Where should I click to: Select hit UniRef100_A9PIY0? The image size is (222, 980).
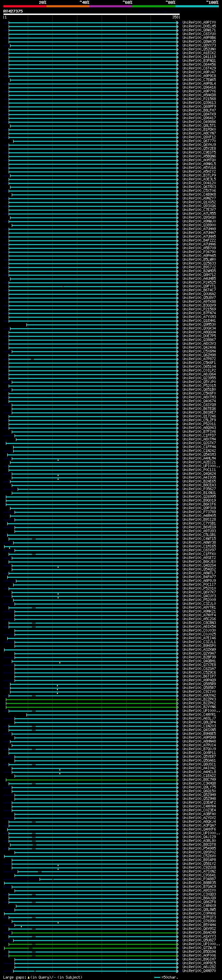(x=199, y=23)
